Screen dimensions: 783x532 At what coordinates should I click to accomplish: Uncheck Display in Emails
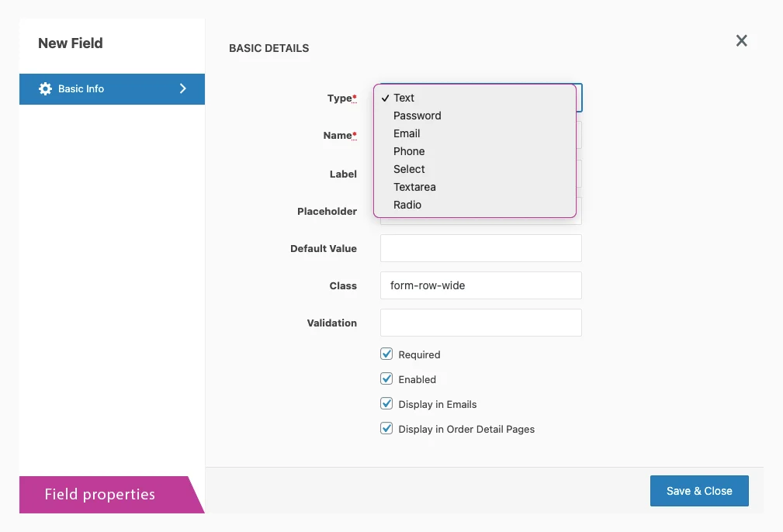tap(386, 403)
